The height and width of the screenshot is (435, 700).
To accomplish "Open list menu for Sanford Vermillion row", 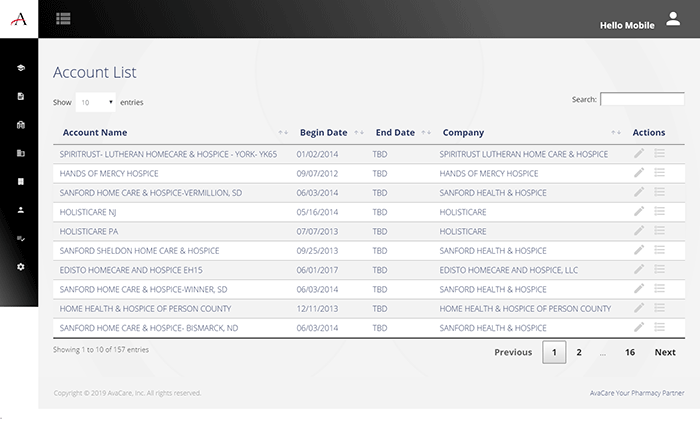I will point(659,192).
